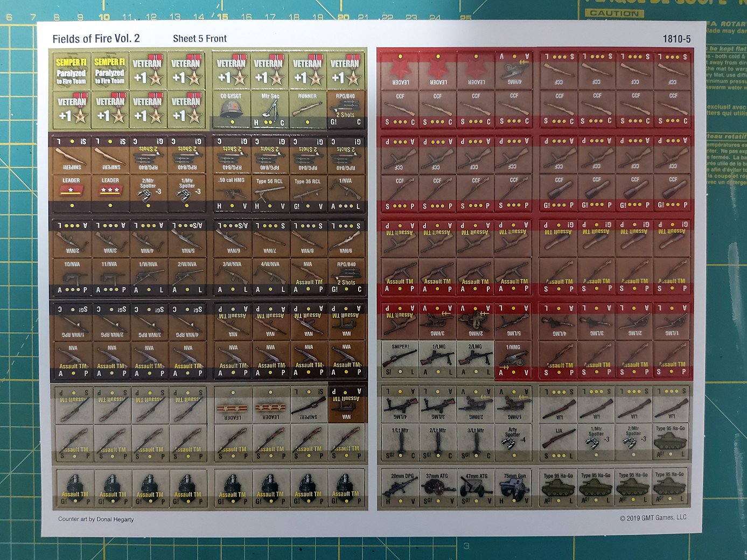Pick the Mtr Sec mortar counter
The image size is (747, 560).
click(x=269, y=110)
